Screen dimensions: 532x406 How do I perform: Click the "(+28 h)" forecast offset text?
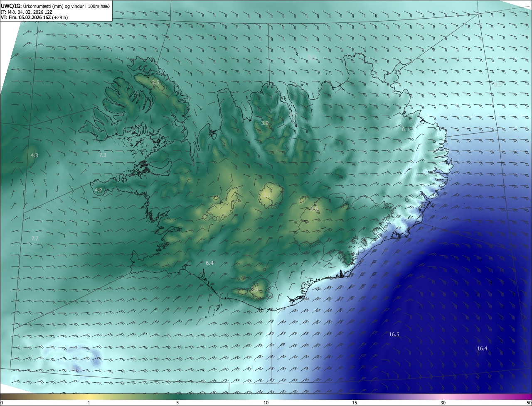tap(61, 17)
